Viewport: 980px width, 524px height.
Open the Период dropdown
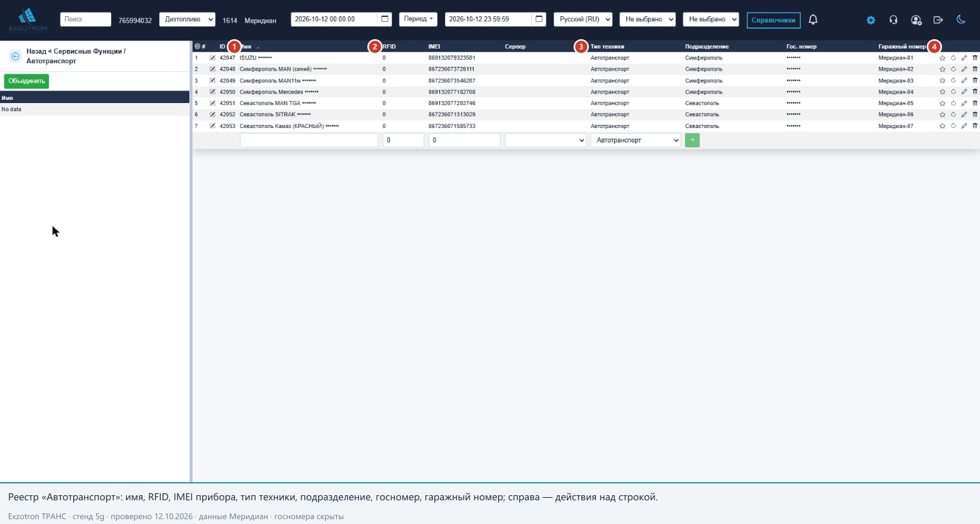click(418, 19)
